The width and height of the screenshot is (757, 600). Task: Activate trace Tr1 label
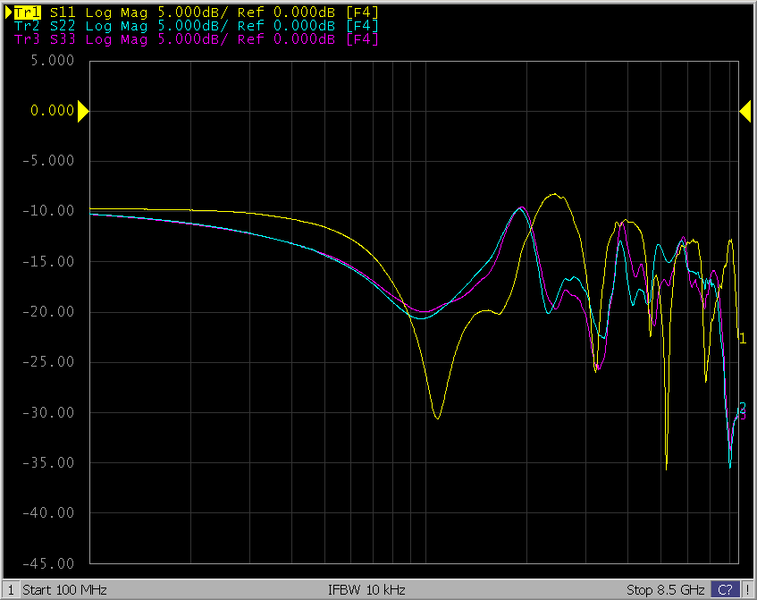tap(27, 12)
